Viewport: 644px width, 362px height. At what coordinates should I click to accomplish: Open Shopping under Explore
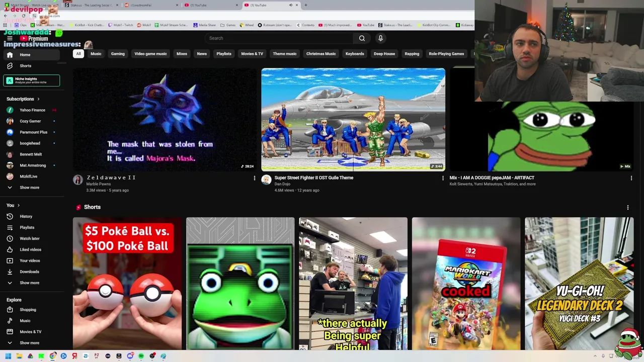(31, 310)
